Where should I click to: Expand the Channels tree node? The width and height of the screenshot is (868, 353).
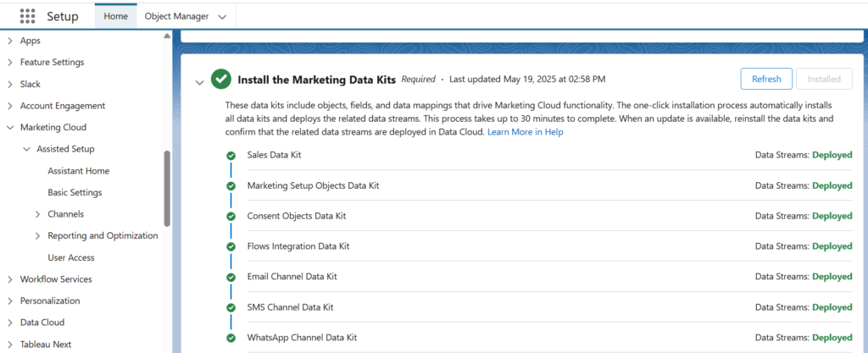(37, 214)
